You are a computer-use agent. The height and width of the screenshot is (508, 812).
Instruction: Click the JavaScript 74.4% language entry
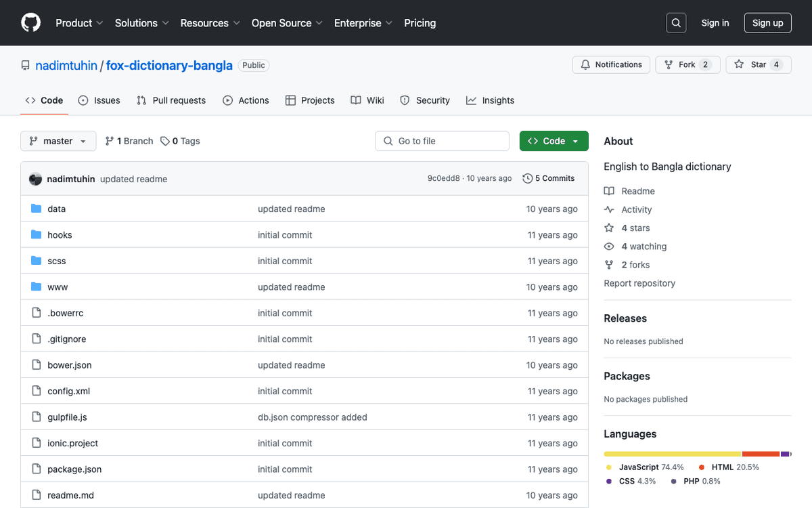[x=645, y=467]
